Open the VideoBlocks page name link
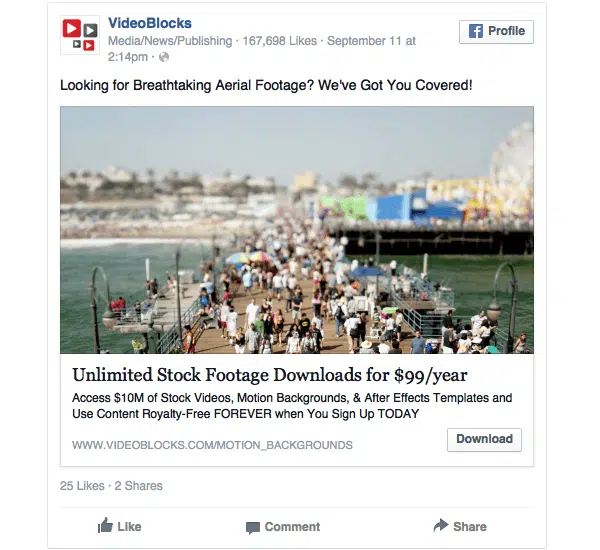This screenshot has height=550, width=600. coord(150,23)
